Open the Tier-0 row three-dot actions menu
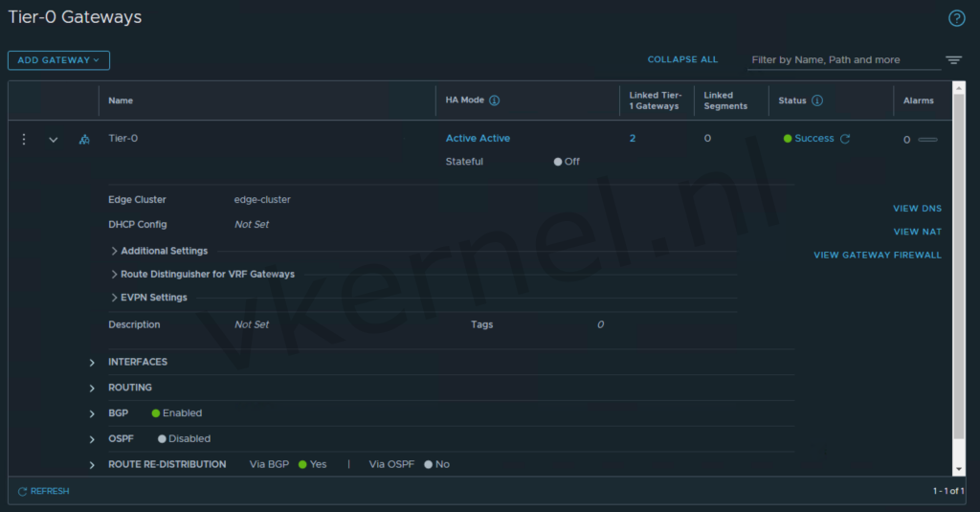The width and height of the screenshot is (980, 512). (24, 139)
